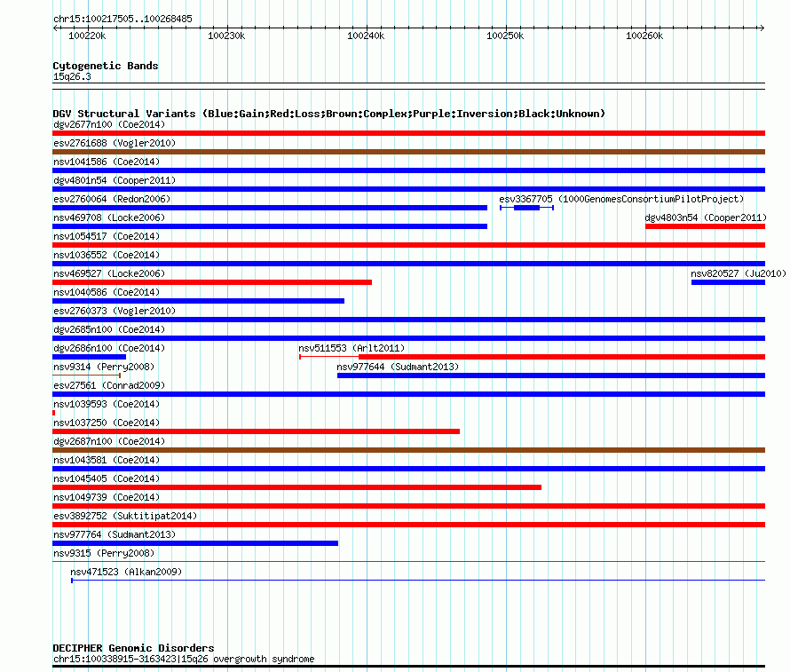Select the nsv1045405 red loss bar
This screenshot has height=672, width=790.
(x=296, y=487)
